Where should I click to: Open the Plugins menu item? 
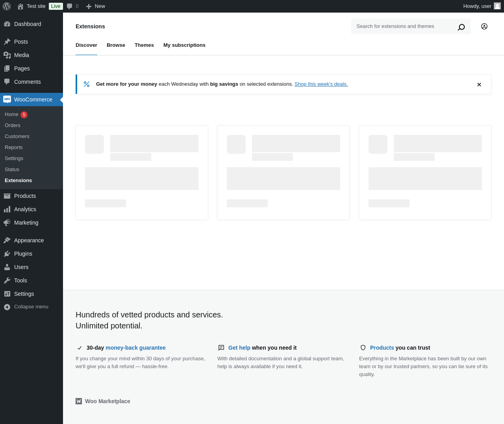point(23,254)
